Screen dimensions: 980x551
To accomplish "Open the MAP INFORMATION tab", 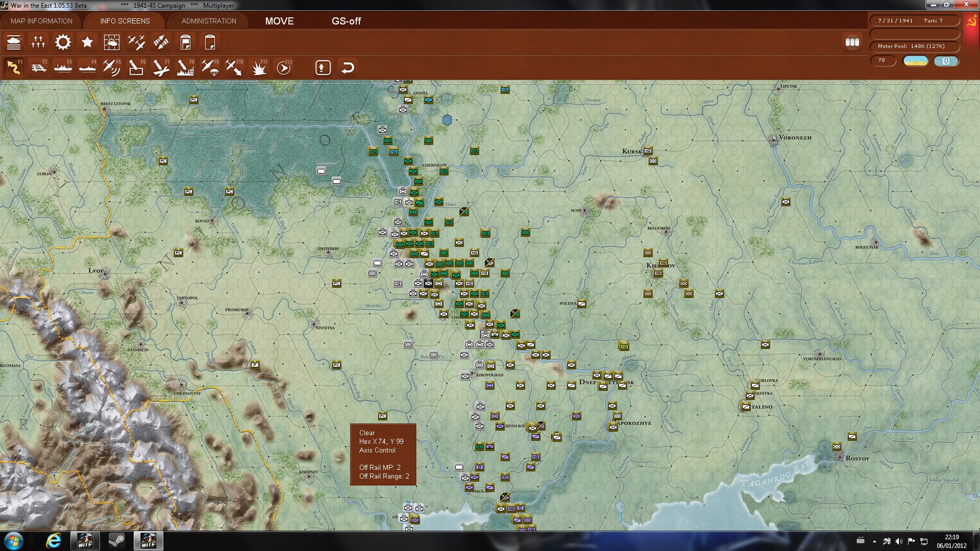I will [41, 21].
